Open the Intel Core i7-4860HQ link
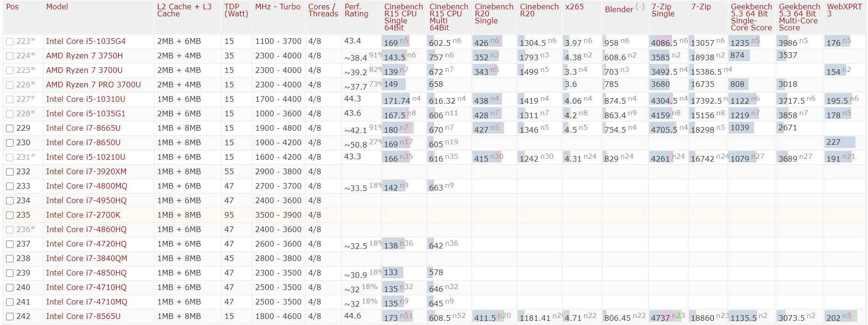The height and width of the screenshot is (325, 868). click(x=86, y=229)
